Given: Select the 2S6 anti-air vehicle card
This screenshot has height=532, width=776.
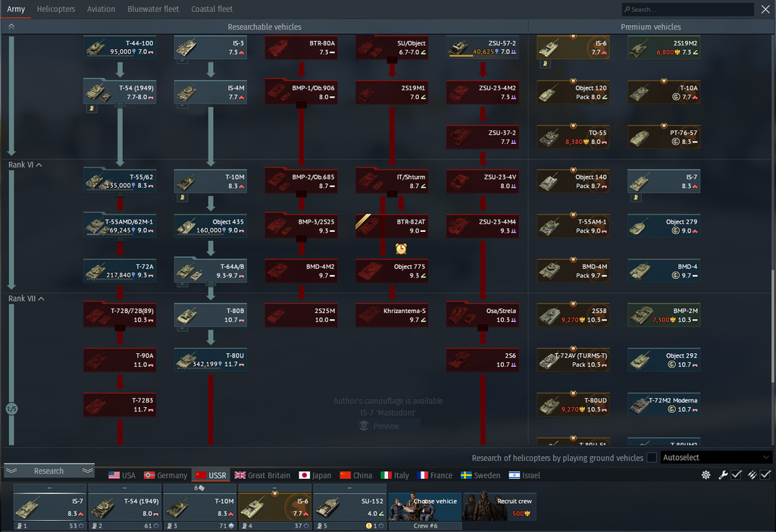Looking at the screenshot, I should [483, 360].
